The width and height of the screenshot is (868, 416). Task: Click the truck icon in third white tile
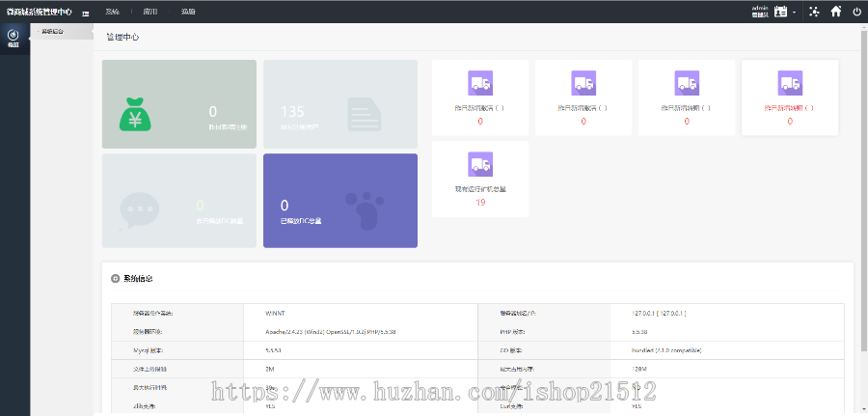point(687,83)
